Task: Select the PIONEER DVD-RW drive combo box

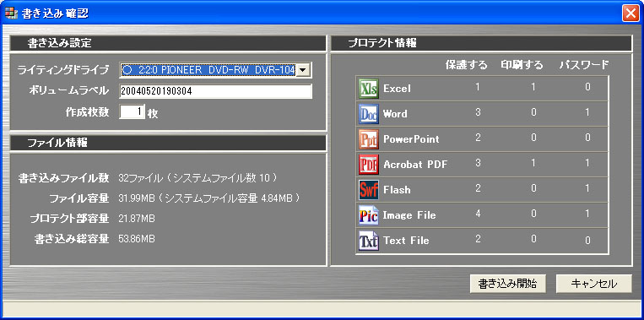Action: click(215, 70)
